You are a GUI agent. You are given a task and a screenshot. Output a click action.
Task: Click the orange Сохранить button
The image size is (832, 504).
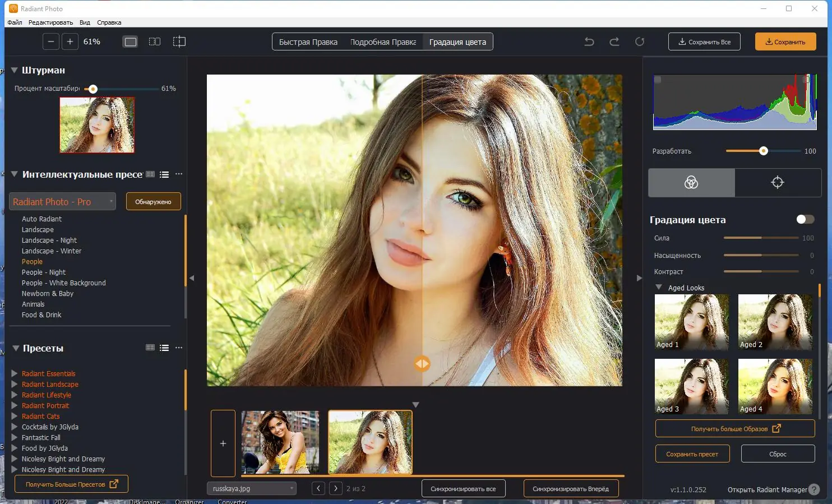coord(785,42)
